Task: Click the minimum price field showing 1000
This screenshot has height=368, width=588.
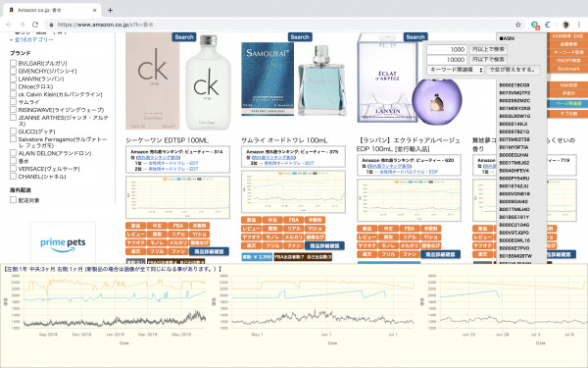Action: [x=447, y=49]
